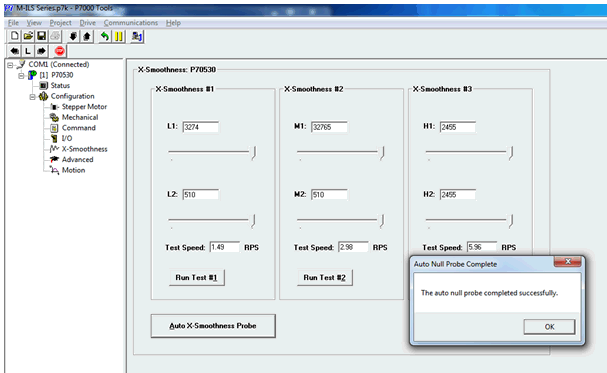The width and height of the screenshot is (607, 373).
Task: Click the L1 slider thumb
Action: click(x=254, y=153)
